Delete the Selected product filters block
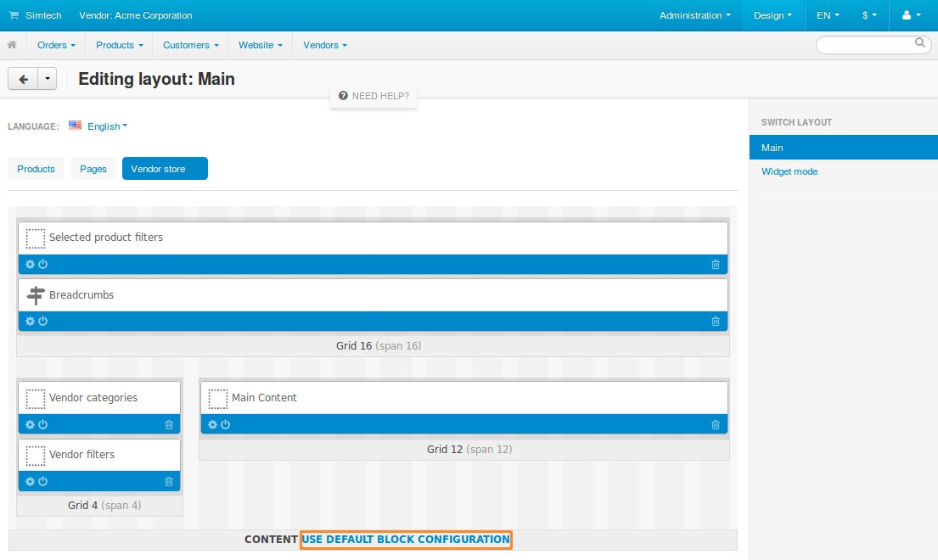Viewport: 938px width, 560px height. click(x=716, y=264)
